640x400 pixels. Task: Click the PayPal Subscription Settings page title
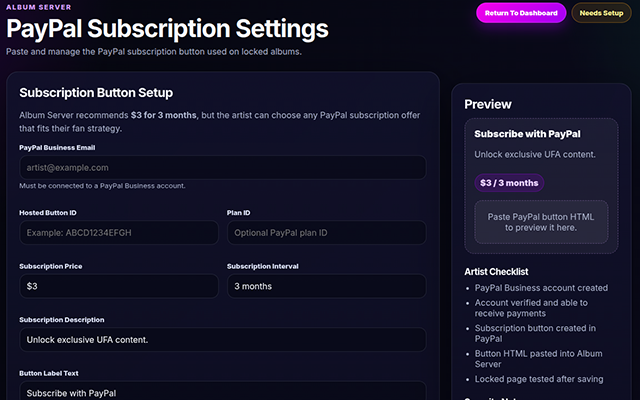tap(167, 29)
